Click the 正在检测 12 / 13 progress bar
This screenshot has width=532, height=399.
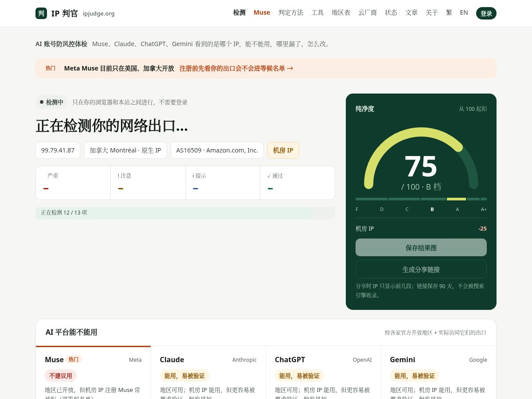[x=185, y=213]
